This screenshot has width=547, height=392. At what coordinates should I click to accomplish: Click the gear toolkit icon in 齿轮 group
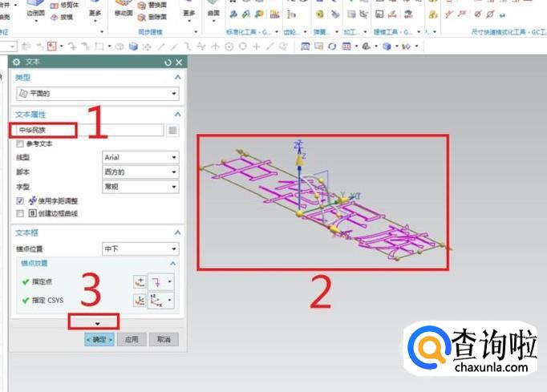tap(291, 14)
